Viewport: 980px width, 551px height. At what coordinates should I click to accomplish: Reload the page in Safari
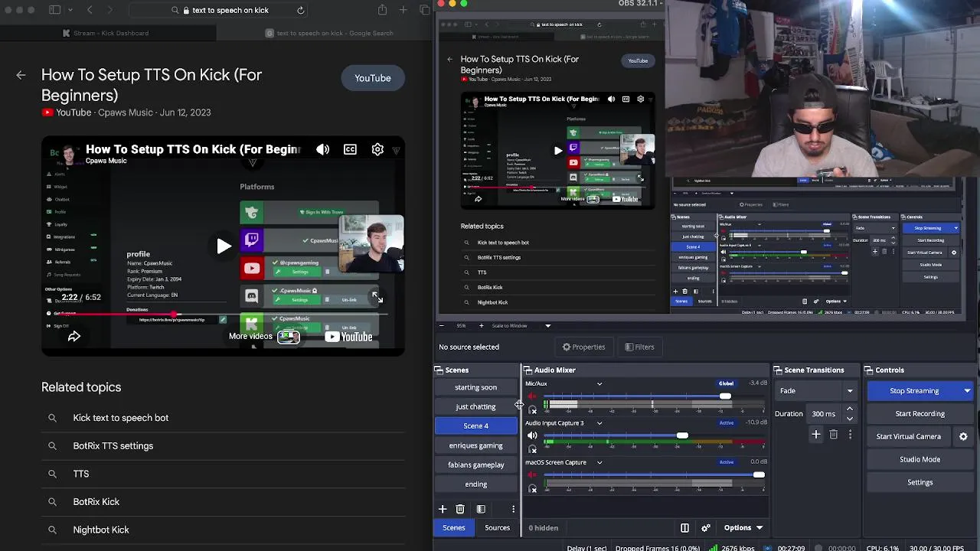coord(301,10)
